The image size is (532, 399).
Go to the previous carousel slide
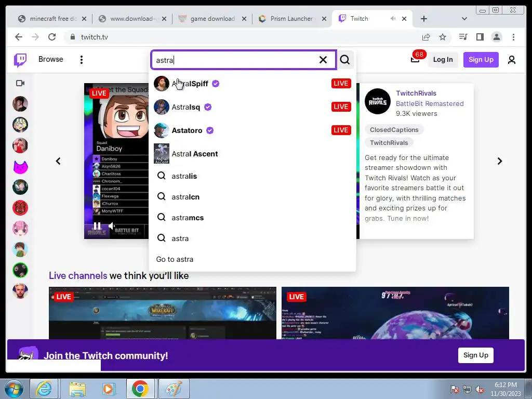[x=58, y=161]
